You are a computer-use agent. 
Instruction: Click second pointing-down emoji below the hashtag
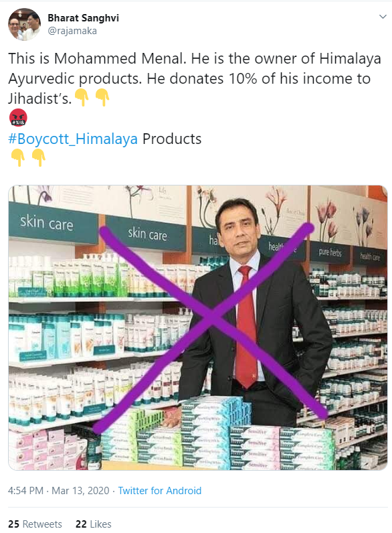coord(39,157)
